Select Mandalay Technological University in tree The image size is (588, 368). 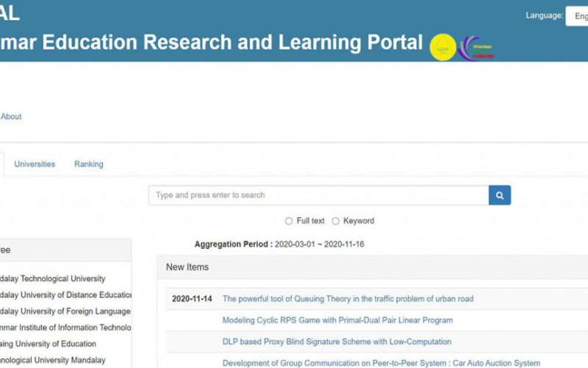tap(52, 279)
